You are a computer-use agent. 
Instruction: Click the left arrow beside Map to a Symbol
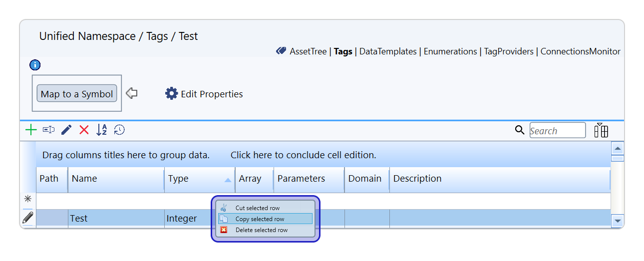point(131,93)
